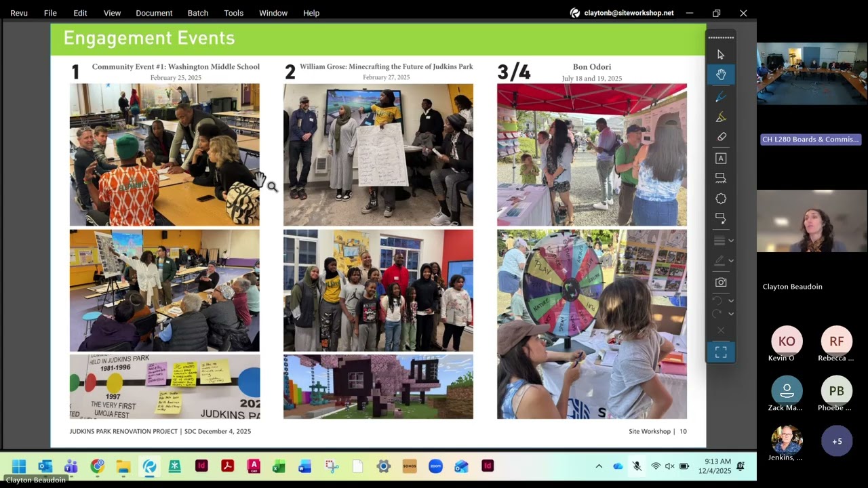
Task: Show the +5 additional participants
Action: coord(837,441)
